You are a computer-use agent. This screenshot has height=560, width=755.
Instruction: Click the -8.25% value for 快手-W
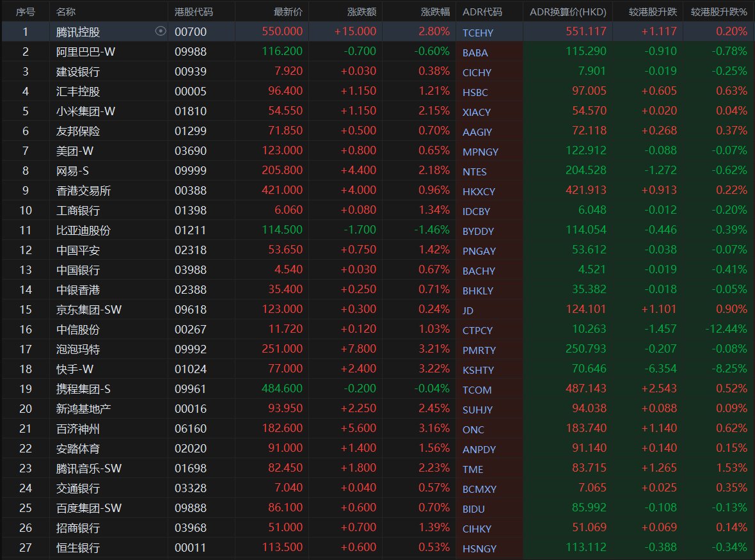pyautogui.click(x=729, y=369)
